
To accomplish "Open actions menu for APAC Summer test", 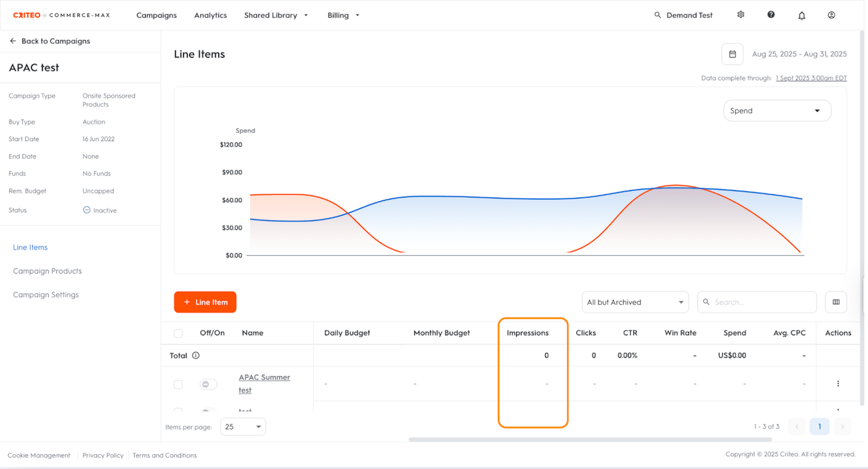I will (838, 383).
